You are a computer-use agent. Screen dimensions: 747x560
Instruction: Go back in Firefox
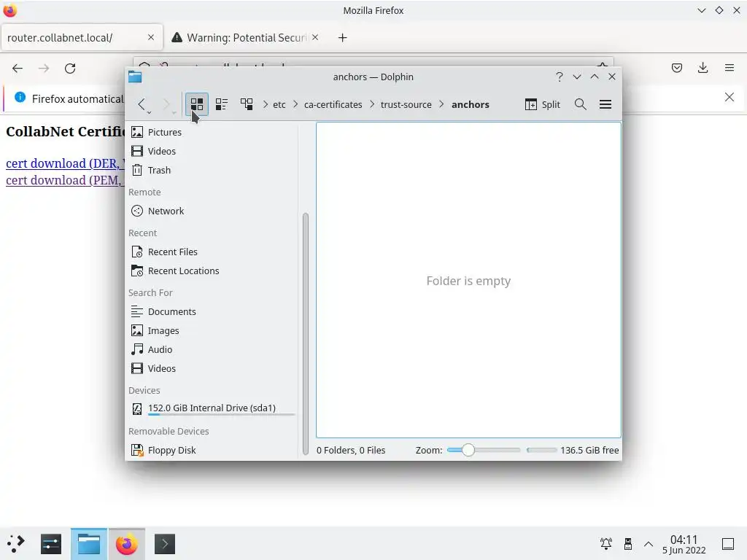[x=18, y=68]
